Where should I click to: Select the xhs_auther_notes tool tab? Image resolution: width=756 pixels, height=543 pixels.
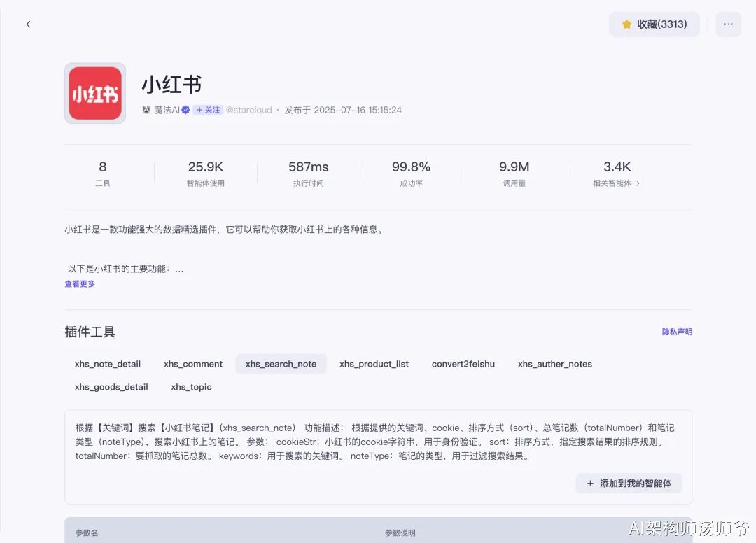point(555,364)
